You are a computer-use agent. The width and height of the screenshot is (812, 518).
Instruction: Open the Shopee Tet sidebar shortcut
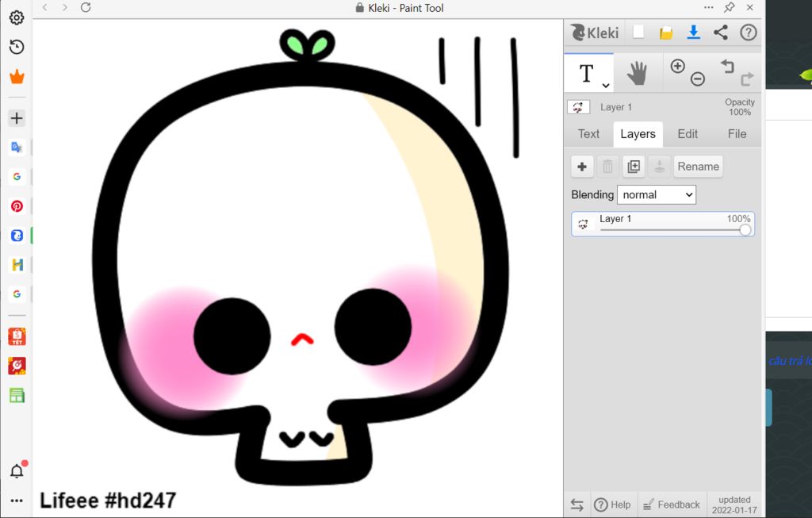tap(17, 336)
